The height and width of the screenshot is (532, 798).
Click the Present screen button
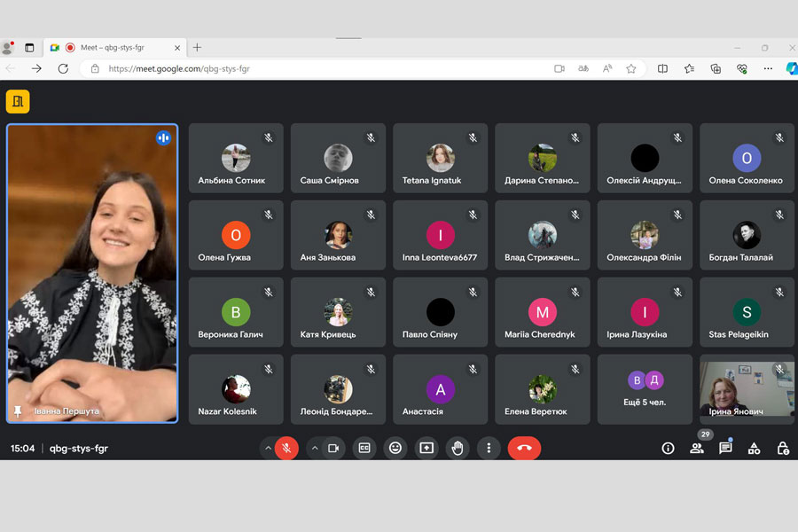[426, 448]
